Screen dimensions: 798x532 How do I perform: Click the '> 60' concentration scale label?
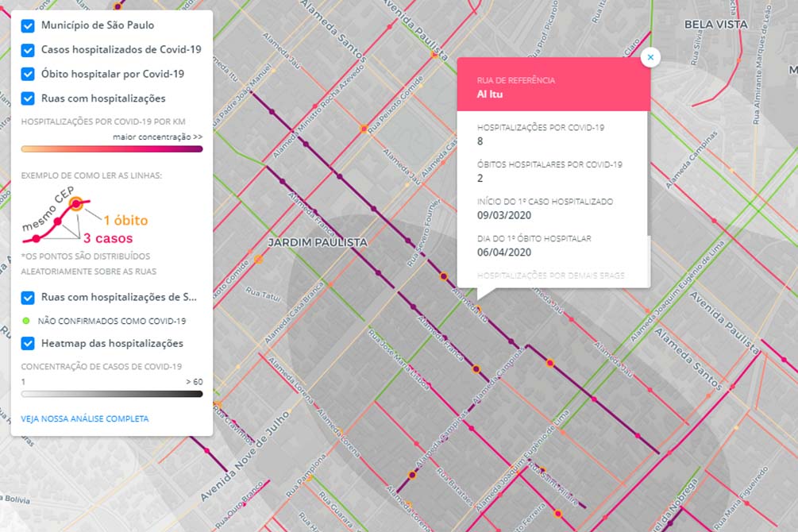195,382
